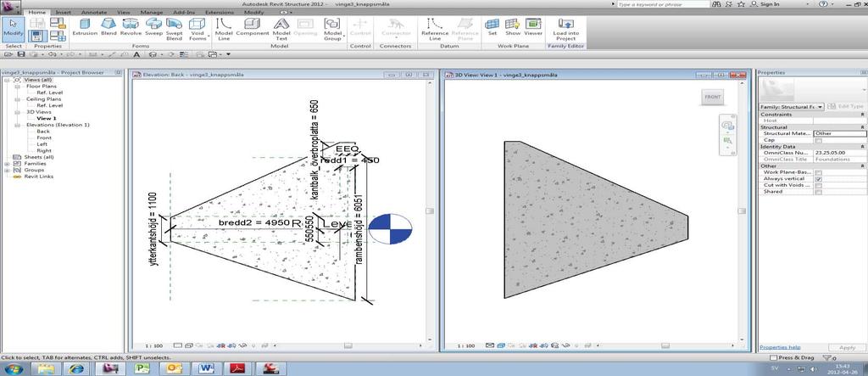Collapse Elevations (Elevation 1) node
The width and height of the screenshot is (868, 376).
point(17,126)
